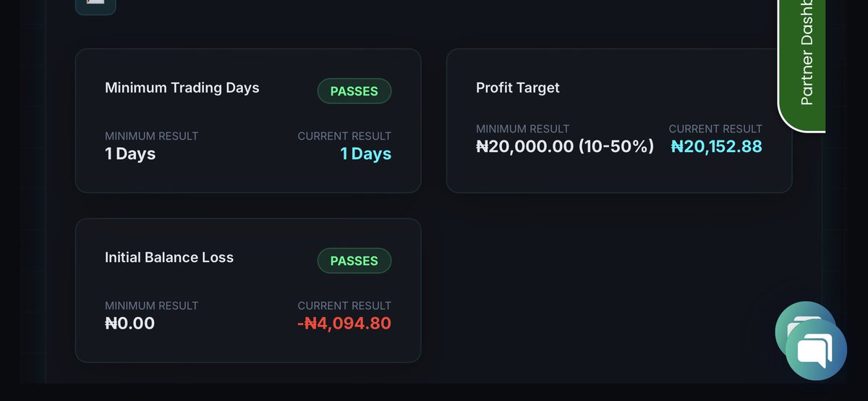Select the Profit Target card title
Image resolution: width=868 pixels, height=401 pixels.
pos(518,88)
